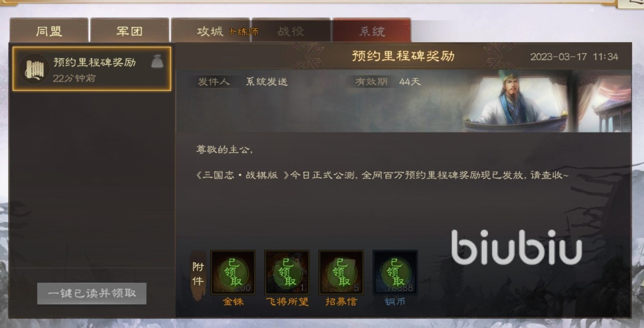644x328 pixels.
Task: Open the 同盟 mail tab
Action: pyautogui.click(x=49, y=31)
